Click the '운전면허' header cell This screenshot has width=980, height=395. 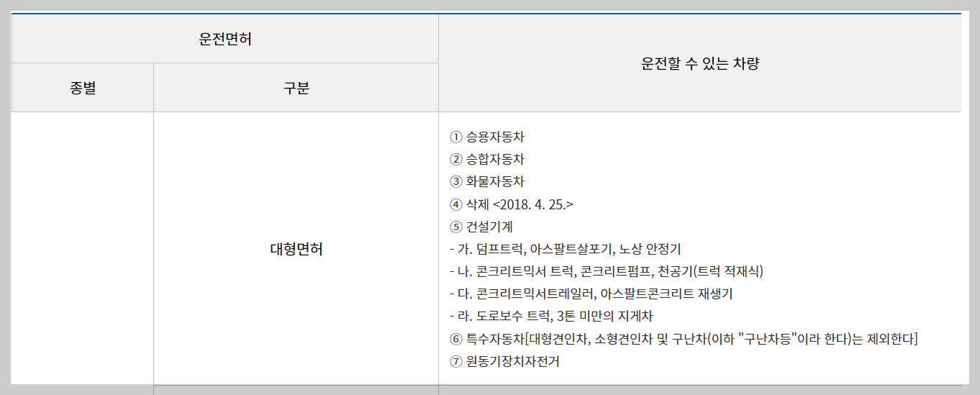click(225, 40)
